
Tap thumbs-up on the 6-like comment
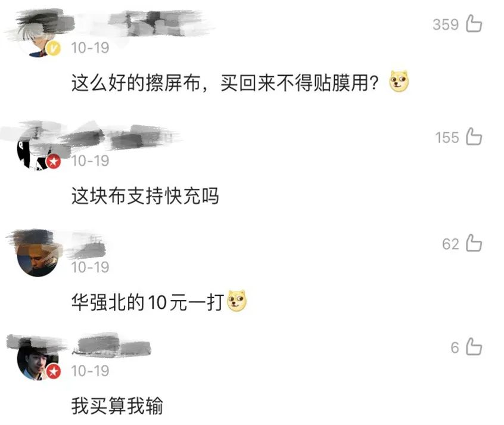474,346
